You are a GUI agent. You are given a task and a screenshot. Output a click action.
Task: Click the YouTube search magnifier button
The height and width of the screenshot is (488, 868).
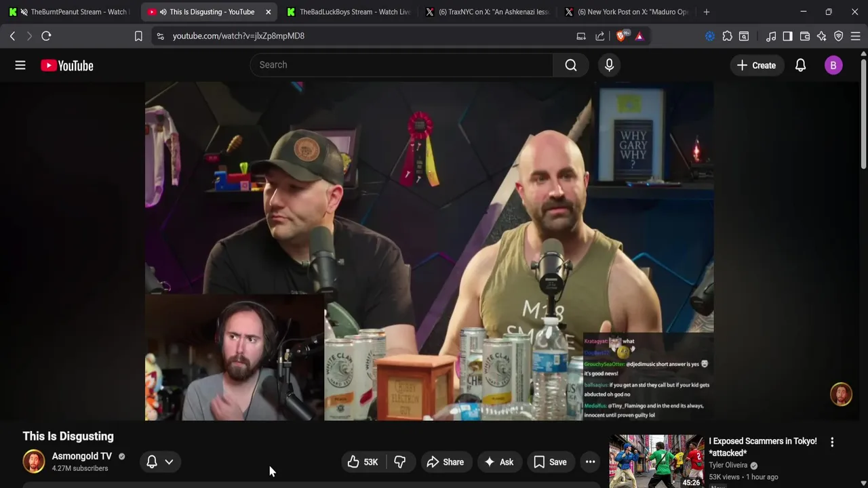571,65
